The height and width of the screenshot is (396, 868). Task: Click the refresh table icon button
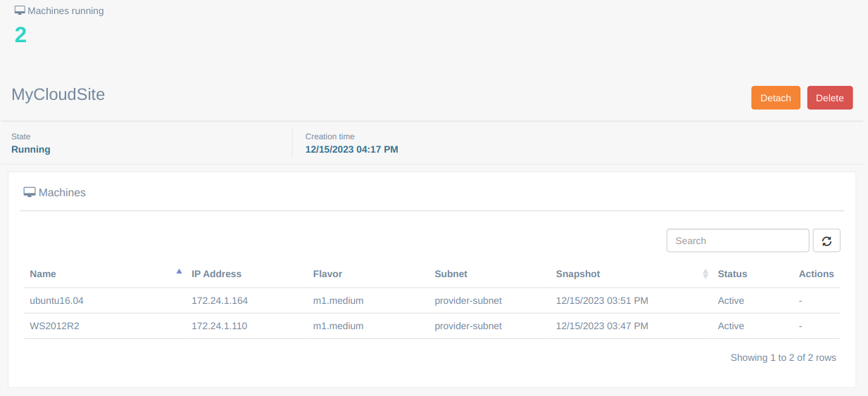826,241
